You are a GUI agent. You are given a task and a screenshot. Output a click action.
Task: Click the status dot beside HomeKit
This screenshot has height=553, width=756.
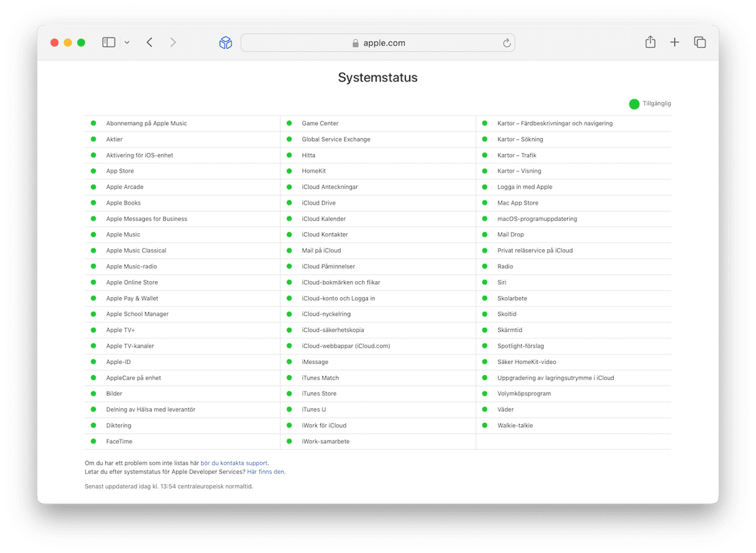point(289,170)
